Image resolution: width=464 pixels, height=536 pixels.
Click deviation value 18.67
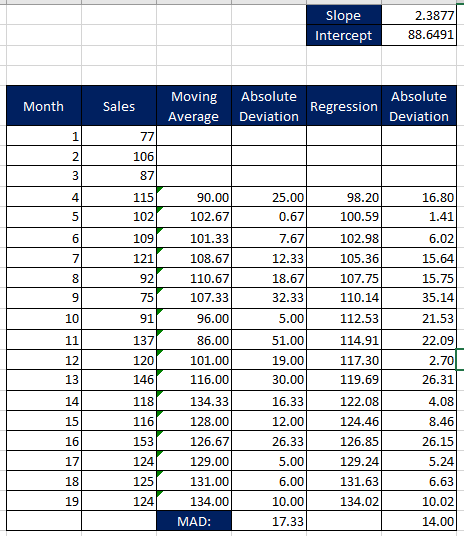[x=269, y=278]
